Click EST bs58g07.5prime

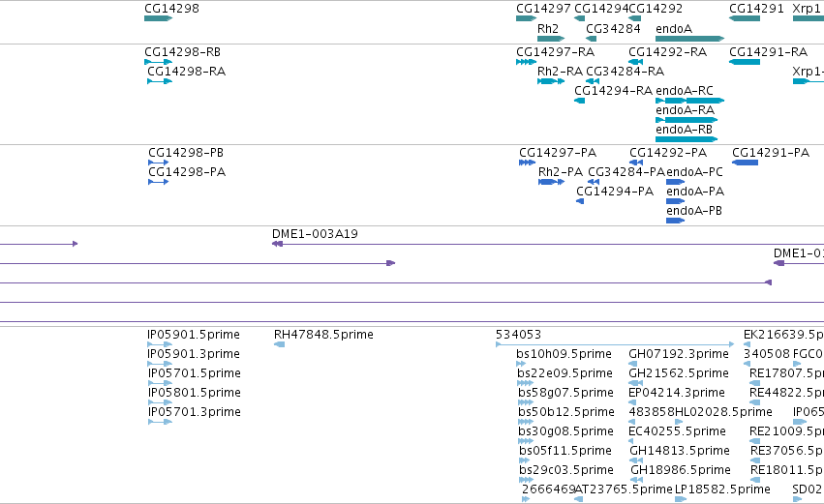tap(566, 393)
